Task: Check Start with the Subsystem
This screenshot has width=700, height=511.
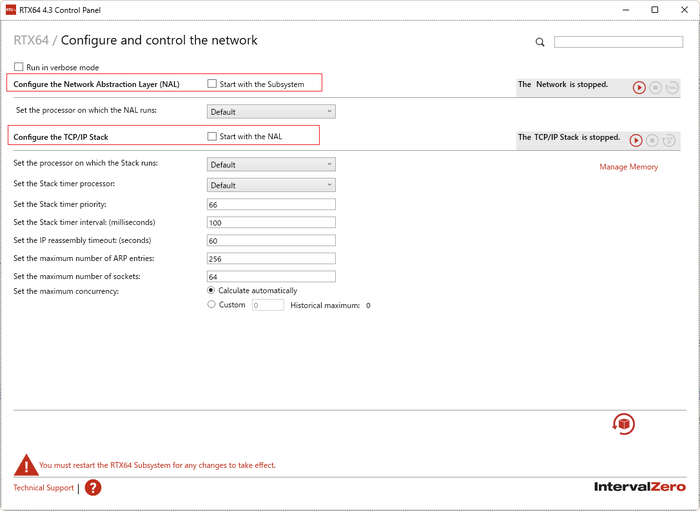Action: (x=212, y=84)
